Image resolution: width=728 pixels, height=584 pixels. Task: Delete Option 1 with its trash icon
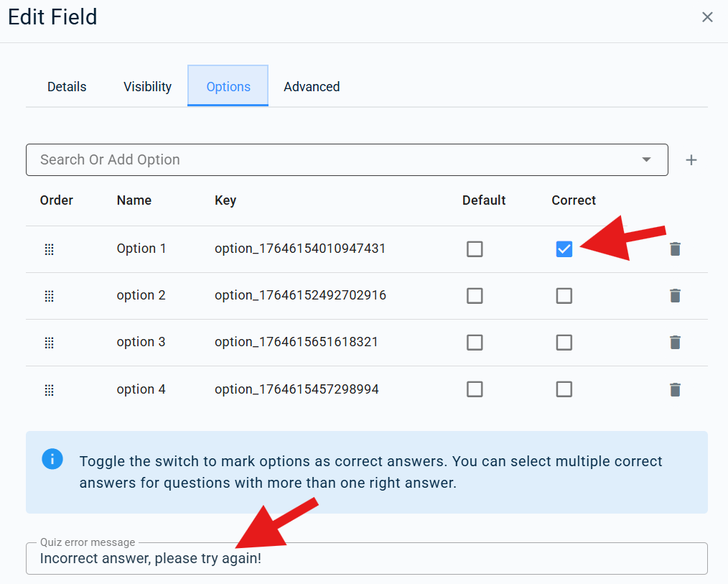click(x=675, y=249)
